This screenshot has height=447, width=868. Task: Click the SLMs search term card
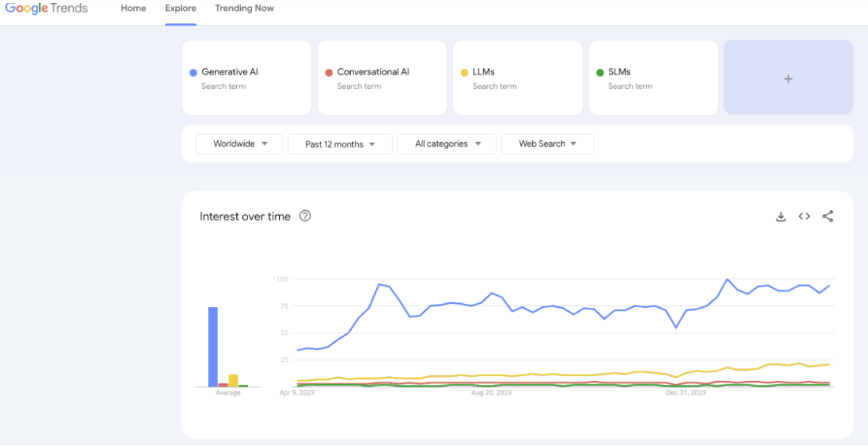tap(653, 78)
